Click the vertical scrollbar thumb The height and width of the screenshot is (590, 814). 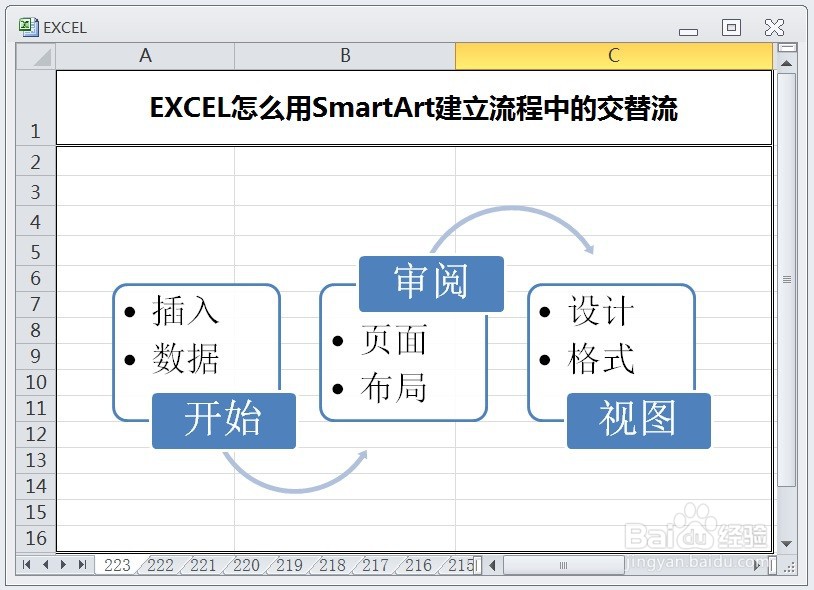[786, 279]
